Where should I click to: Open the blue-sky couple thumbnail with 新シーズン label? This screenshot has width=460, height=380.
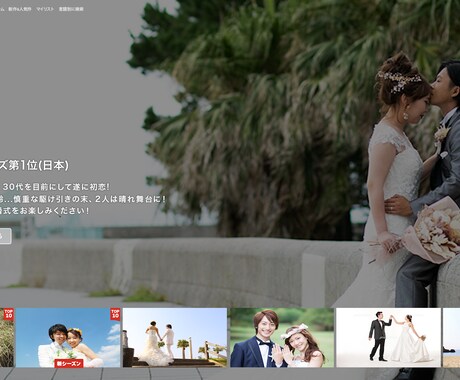point(68,338)
